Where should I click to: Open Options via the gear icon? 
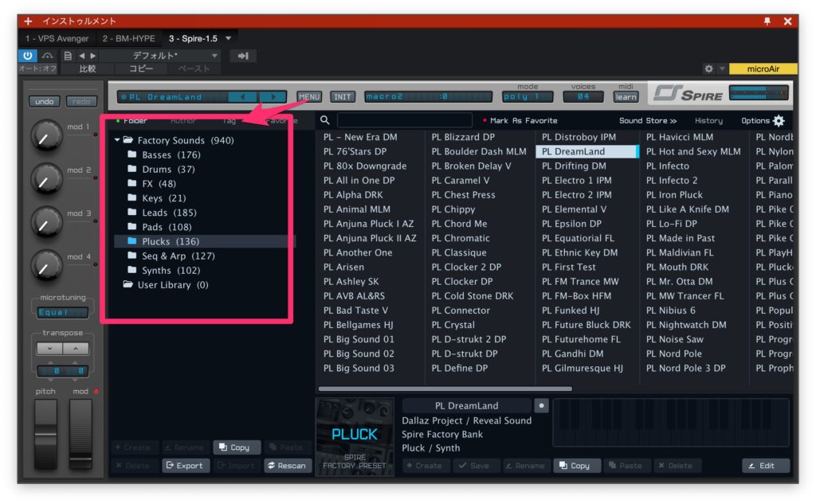tap(779, 121)
